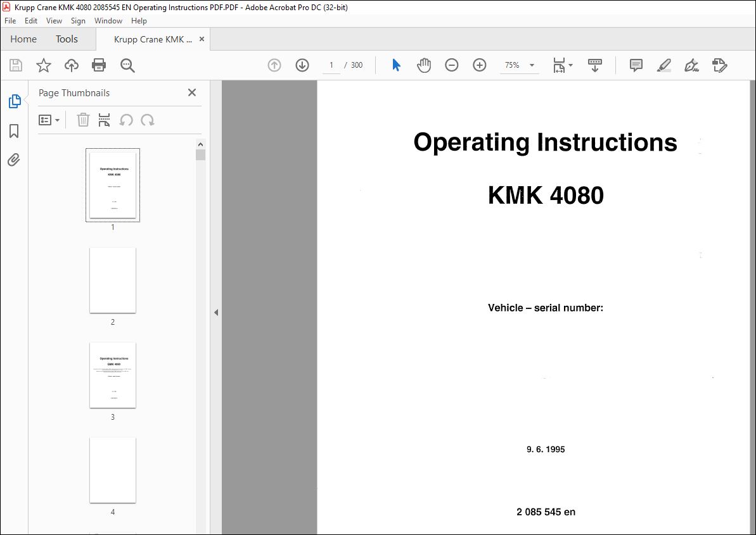Show the Page Thumbnails panel icon

[15, 101]
